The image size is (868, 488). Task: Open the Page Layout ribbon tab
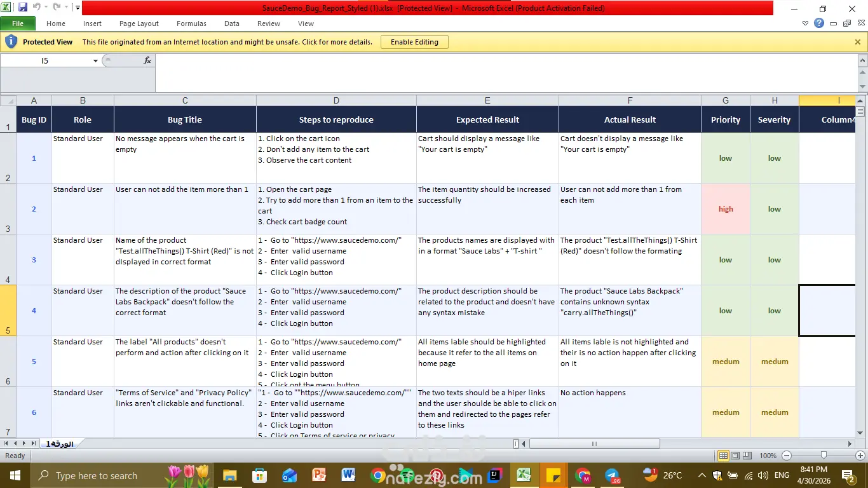point(139,24)
